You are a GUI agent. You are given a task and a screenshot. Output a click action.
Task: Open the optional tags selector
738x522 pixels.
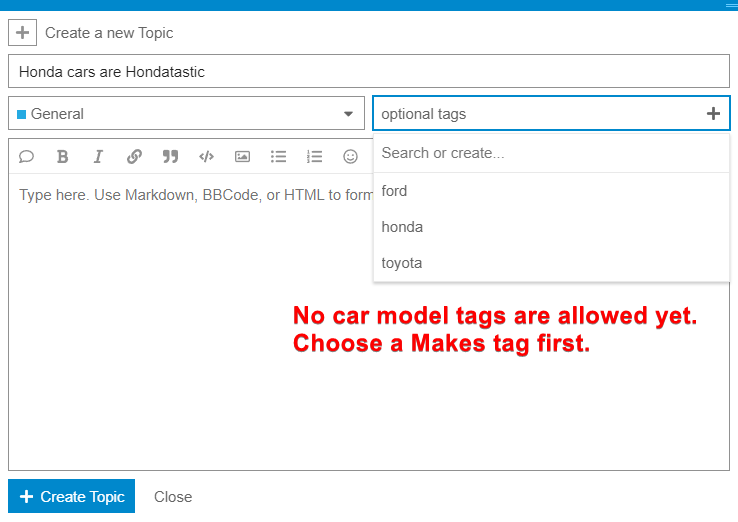551,113
